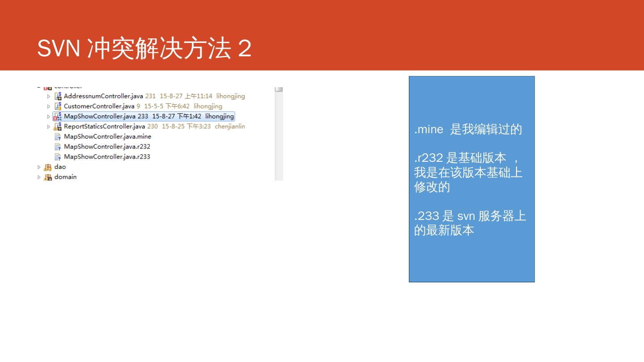
Task: Select the dao package label
Action: [60, 167]
